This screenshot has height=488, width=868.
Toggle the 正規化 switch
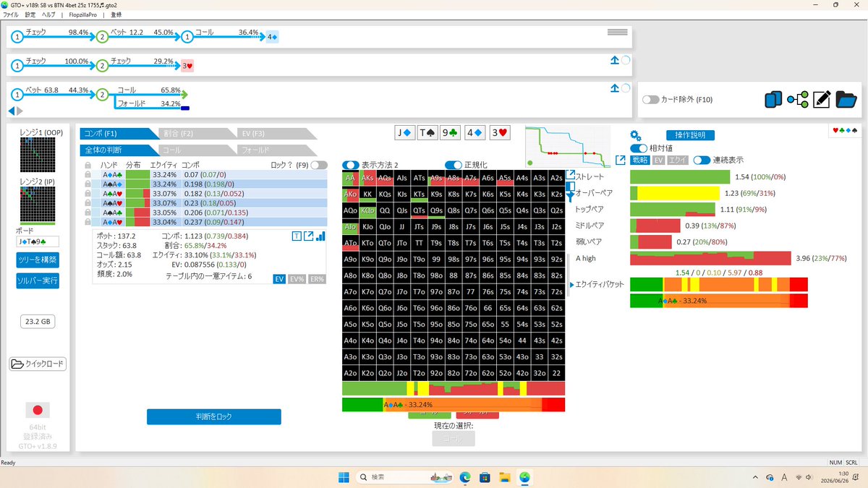pos(454,165)
